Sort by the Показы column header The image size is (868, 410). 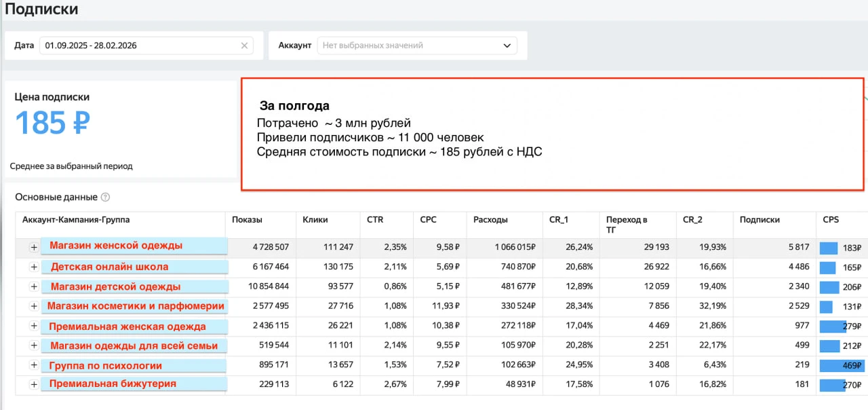point(247,220)
